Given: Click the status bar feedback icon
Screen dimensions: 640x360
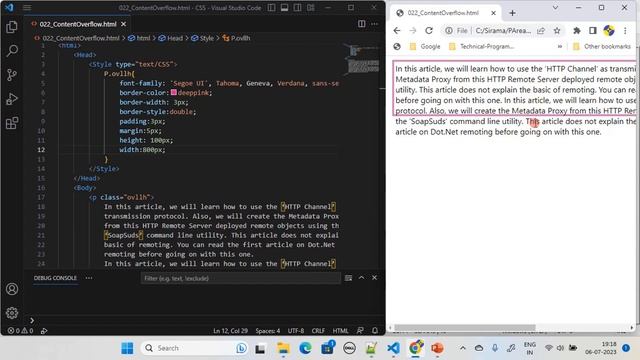Looking at the screenshot, I should tap(360, 331).
